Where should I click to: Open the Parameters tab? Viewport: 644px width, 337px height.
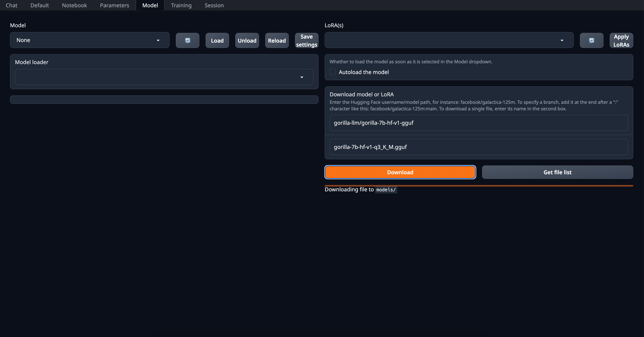tap(115, 5)
